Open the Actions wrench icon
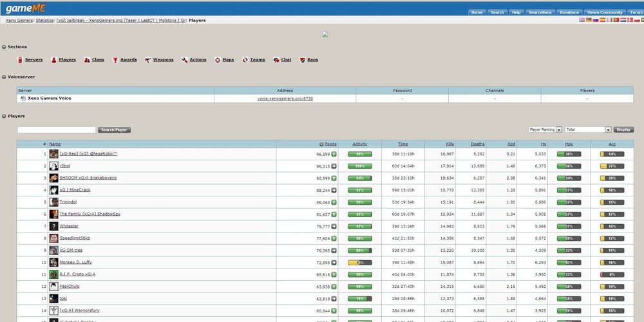This screenshot has height=322, width=644. (x=185, y=60)
